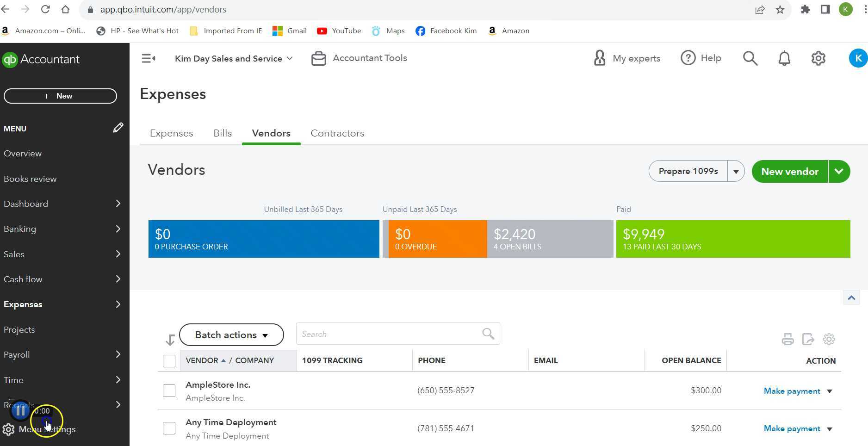
Task: Open the search magnifier in top bar
Action: point(750,58)
